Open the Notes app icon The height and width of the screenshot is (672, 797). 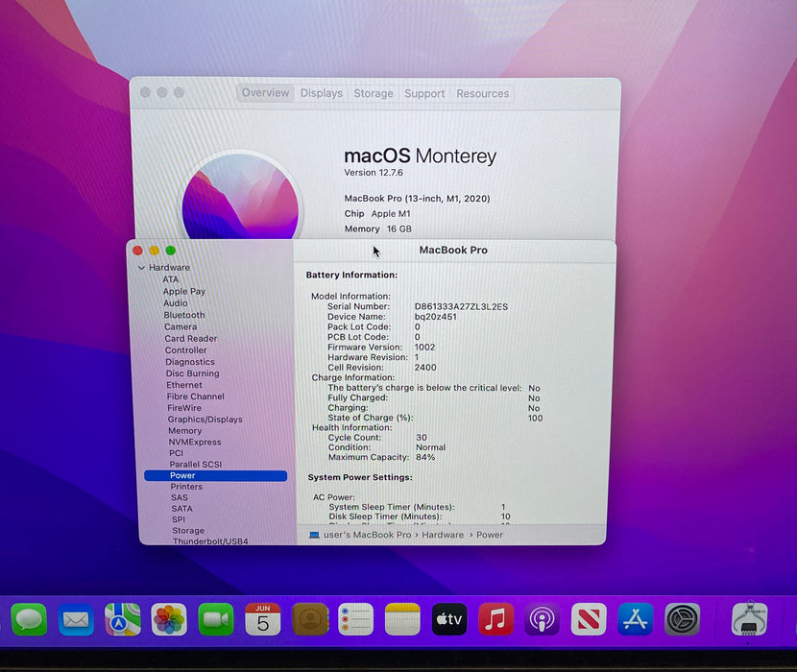coord(402,619)
